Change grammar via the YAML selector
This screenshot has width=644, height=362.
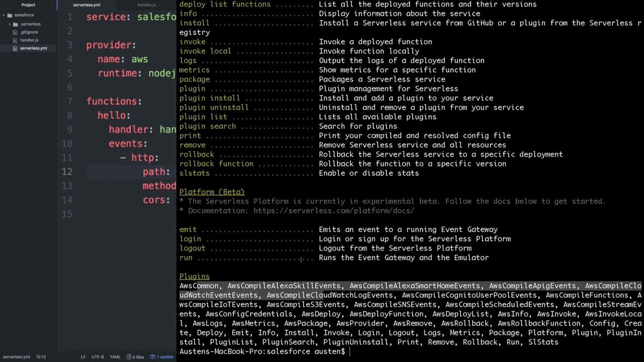click(x=115, y=357)
